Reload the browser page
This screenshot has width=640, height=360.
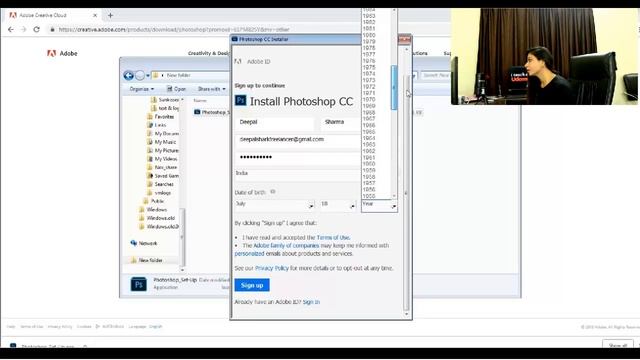coord(36,29)
